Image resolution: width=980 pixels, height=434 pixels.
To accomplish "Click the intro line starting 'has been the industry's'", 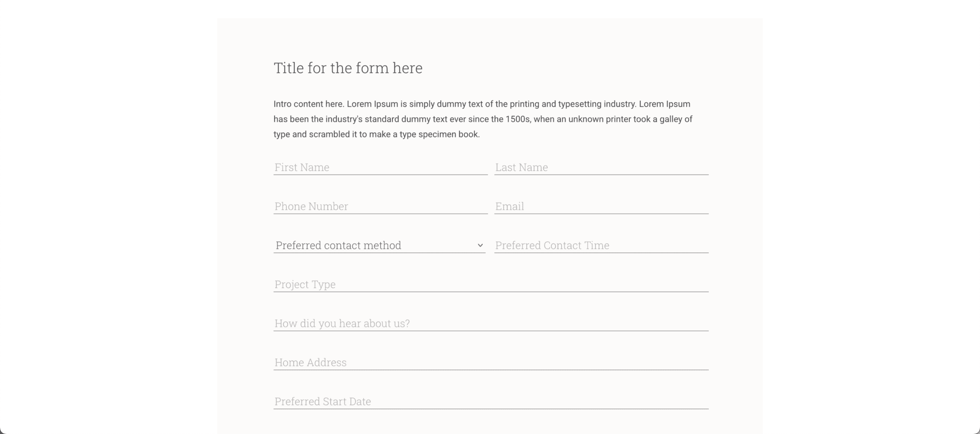I will (482, 119).
